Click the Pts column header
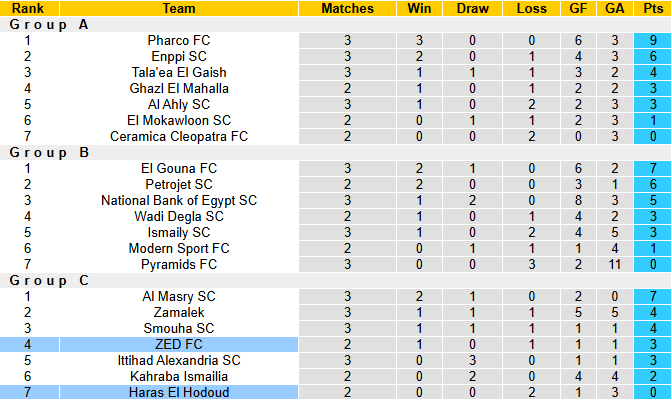 pyautogui.click(x=653, y=8)
